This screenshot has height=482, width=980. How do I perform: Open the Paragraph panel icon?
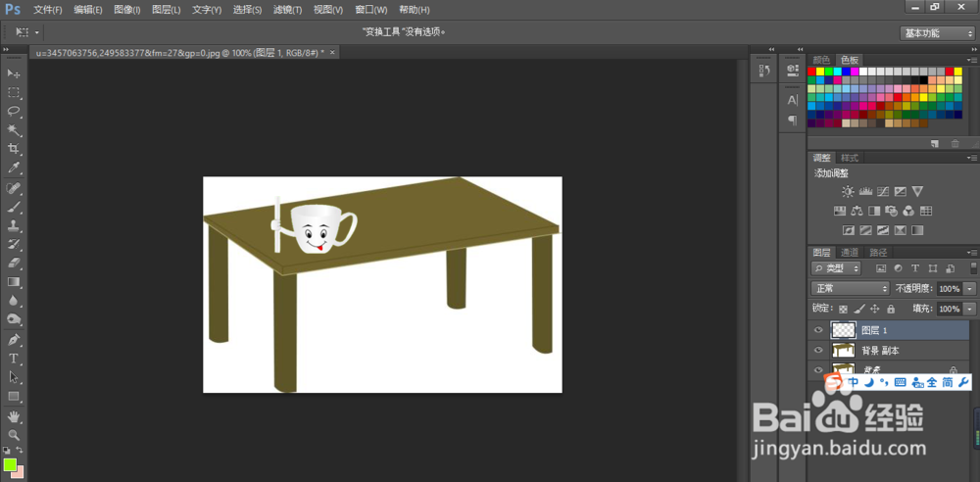793,120
